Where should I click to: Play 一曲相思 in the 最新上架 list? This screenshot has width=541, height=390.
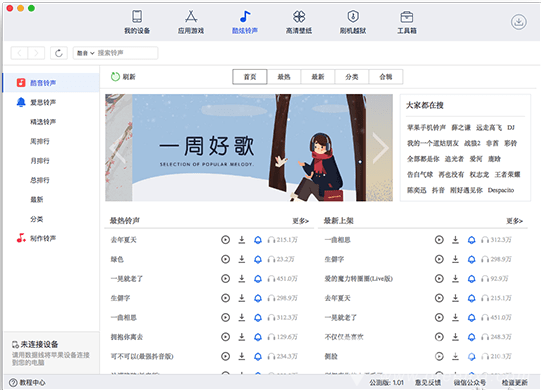point(439,240)
